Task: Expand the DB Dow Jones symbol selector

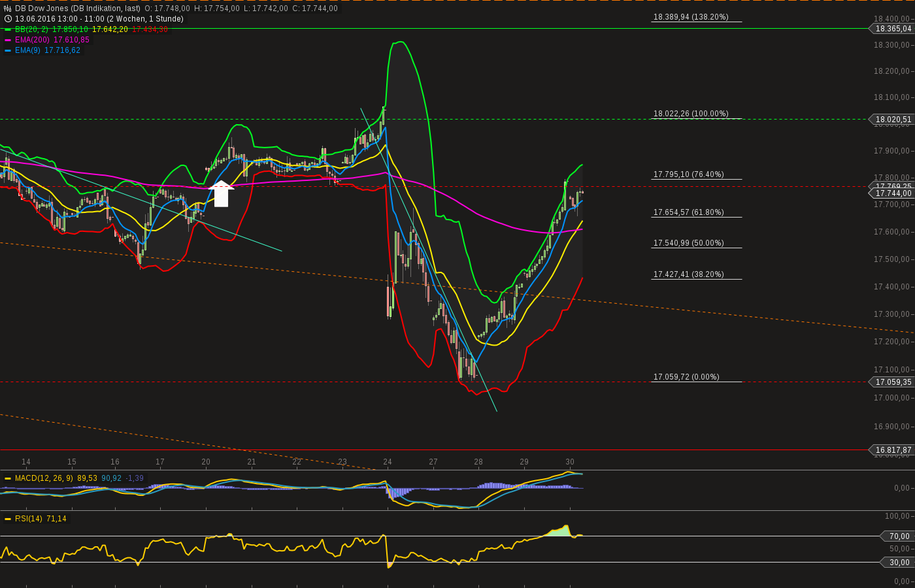Action: (56, 8)
